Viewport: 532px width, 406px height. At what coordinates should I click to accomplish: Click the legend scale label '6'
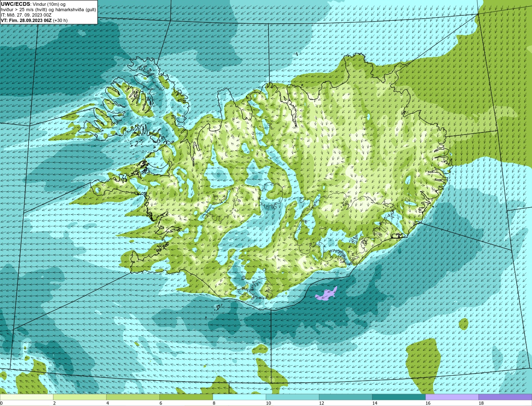point(160,403)
